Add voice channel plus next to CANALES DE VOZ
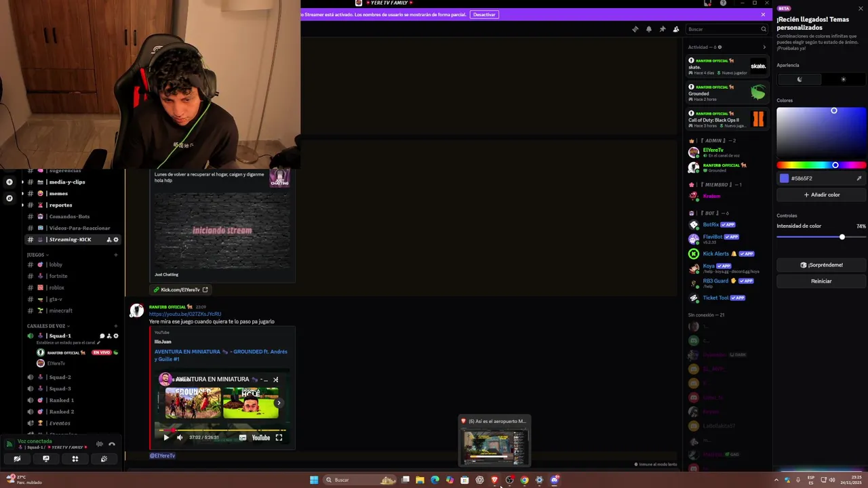This screenshot has width=868, height=488. coord(116,326)
